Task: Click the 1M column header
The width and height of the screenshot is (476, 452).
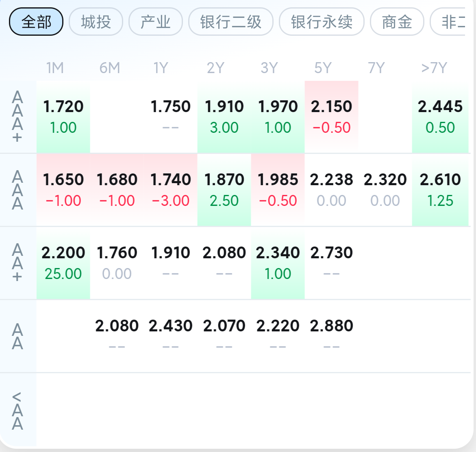Action: (55, 68)
